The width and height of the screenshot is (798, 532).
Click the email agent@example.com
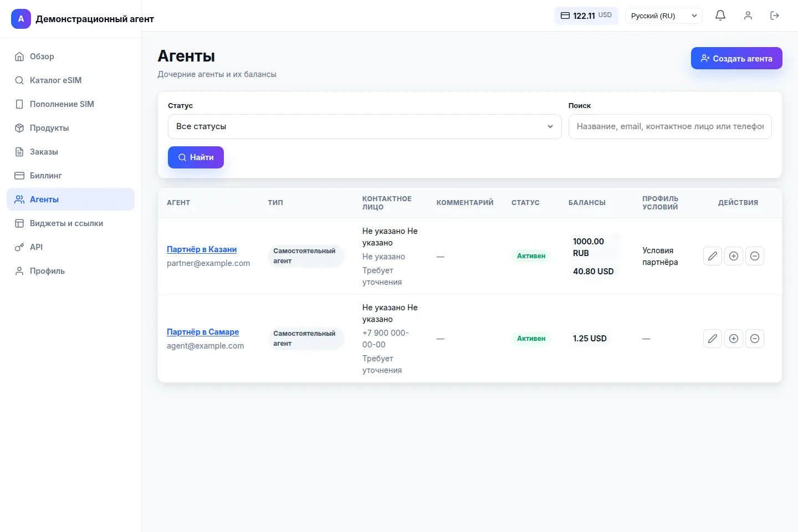click(206, 346)
